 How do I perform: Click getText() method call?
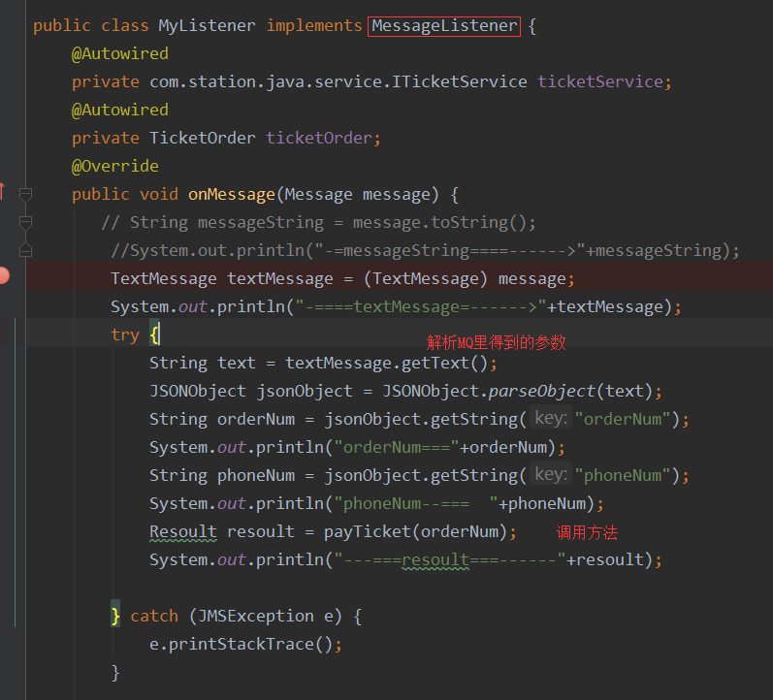[x=444, y=364]
